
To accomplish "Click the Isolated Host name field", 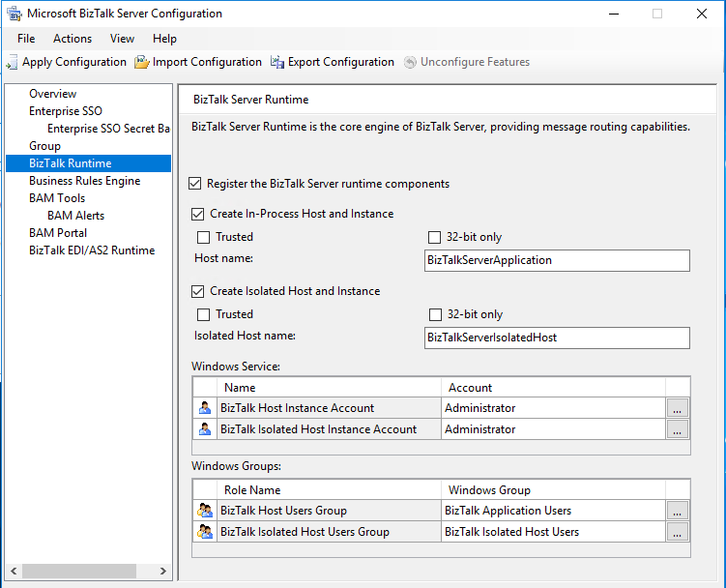I will 557,338.
